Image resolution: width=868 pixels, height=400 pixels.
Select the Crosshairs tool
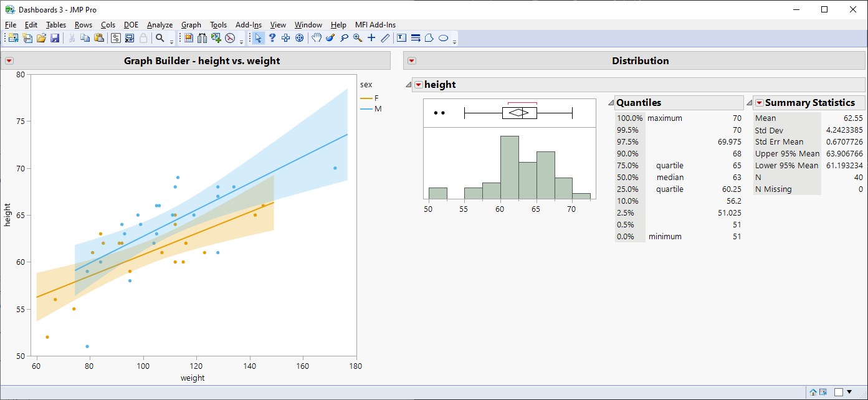click(371, 38)
